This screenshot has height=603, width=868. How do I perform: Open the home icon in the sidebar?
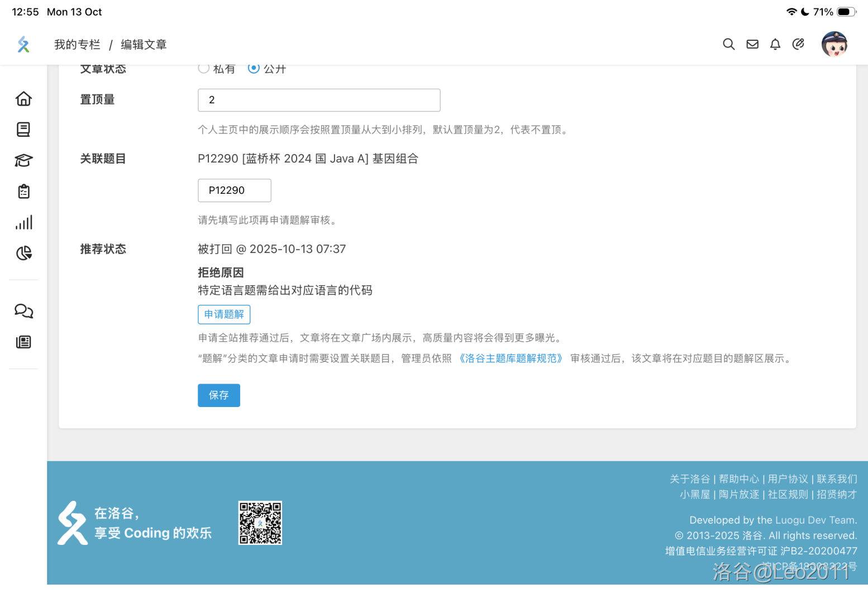pos(23,99)
